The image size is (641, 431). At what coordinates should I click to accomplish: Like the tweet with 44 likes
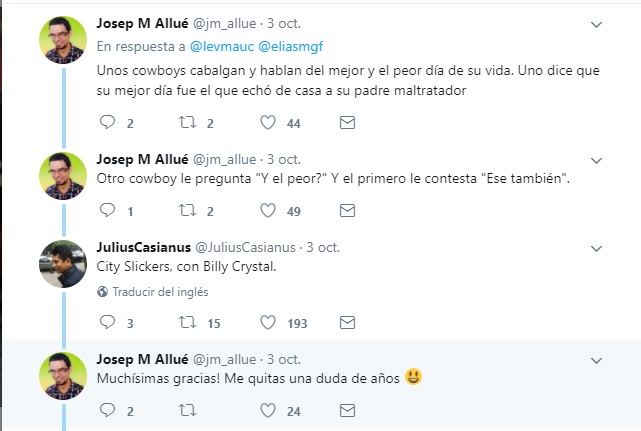coord(268,123)
